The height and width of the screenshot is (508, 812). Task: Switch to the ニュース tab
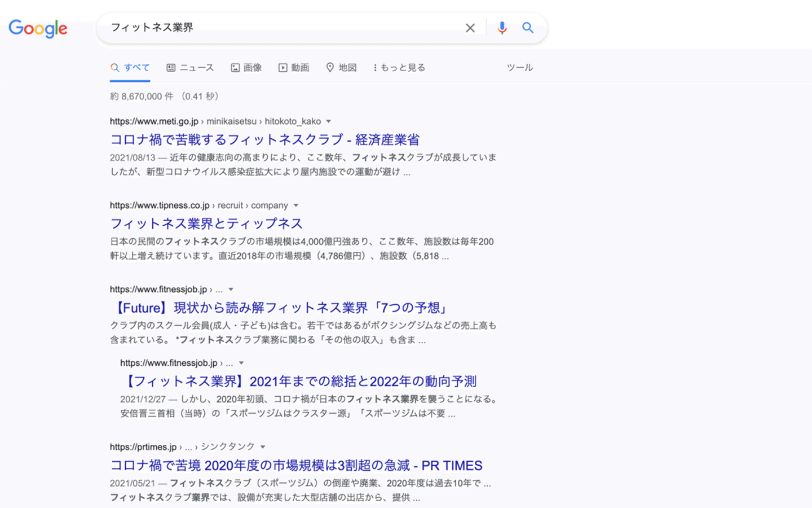[x=190, y=68]
